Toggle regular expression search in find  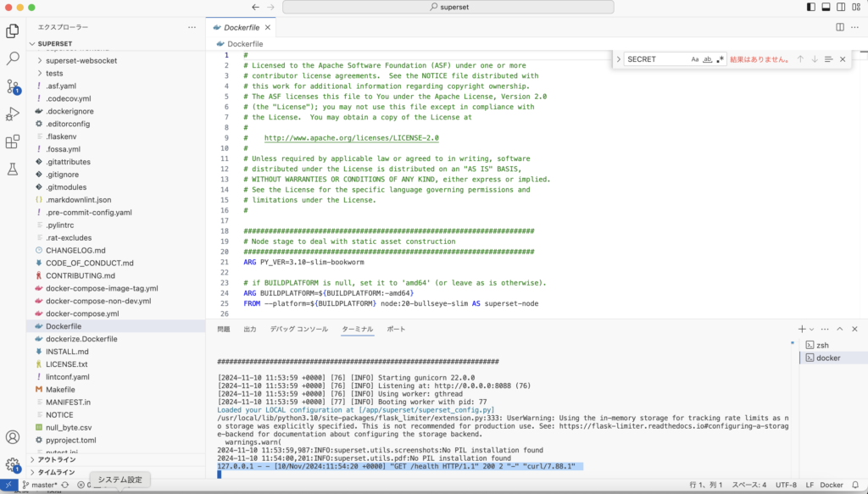tap(720, 59)
